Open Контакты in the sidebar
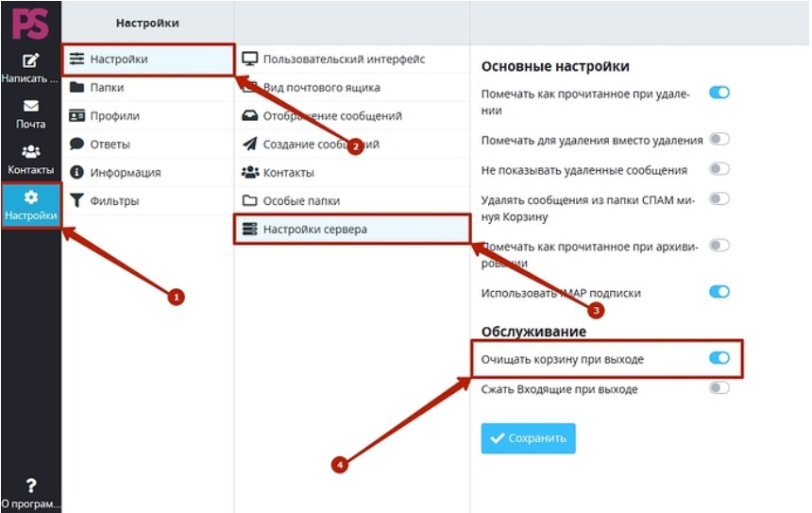This screenshot has width=812, height=513. click(x=30, y=159)
